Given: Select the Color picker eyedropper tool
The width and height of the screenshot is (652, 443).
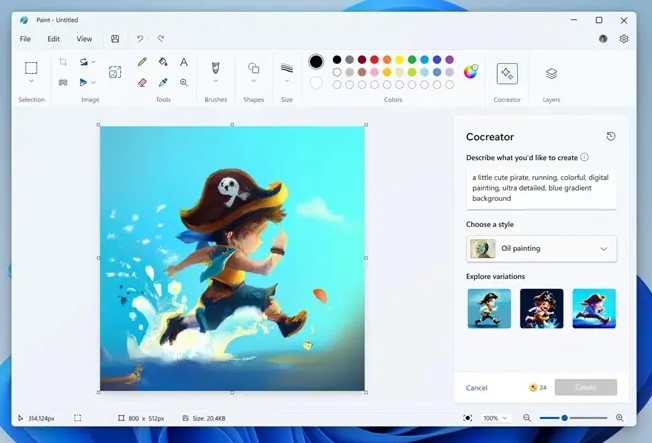Looking at the screenshot, I should tap(163, 82).
